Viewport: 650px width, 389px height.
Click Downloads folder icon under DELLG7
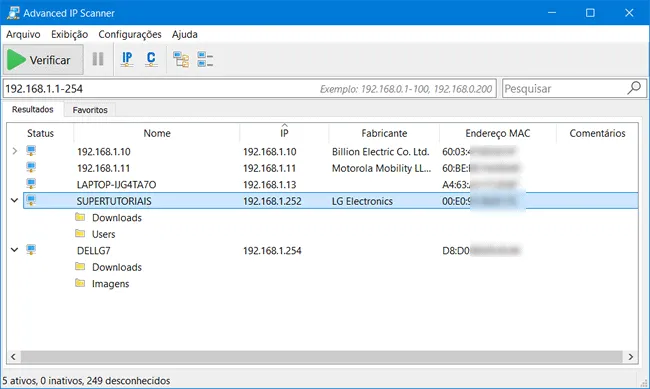(x=80, y=266)
